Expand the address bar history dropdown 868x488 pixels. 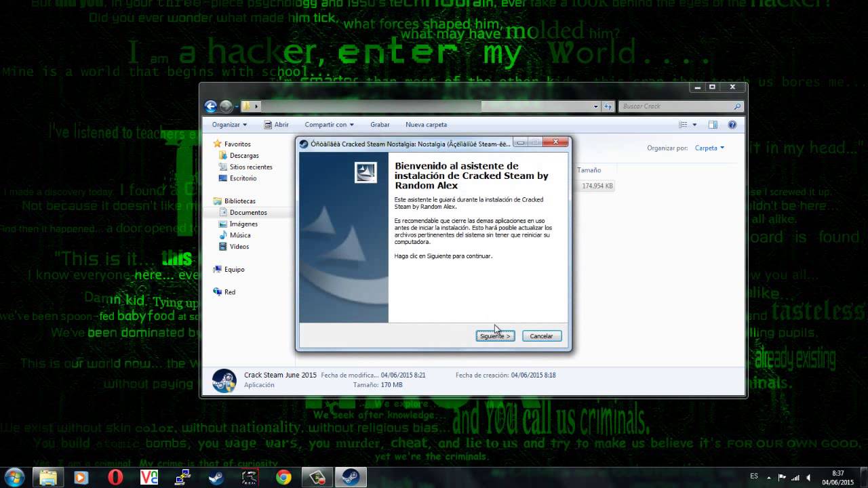[x=596, y=106]
